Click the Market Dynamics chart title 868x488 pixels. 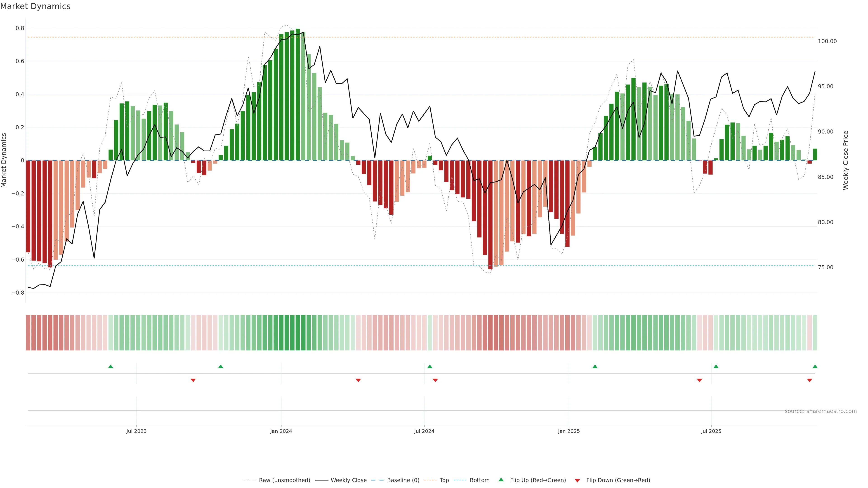[35, 6]
